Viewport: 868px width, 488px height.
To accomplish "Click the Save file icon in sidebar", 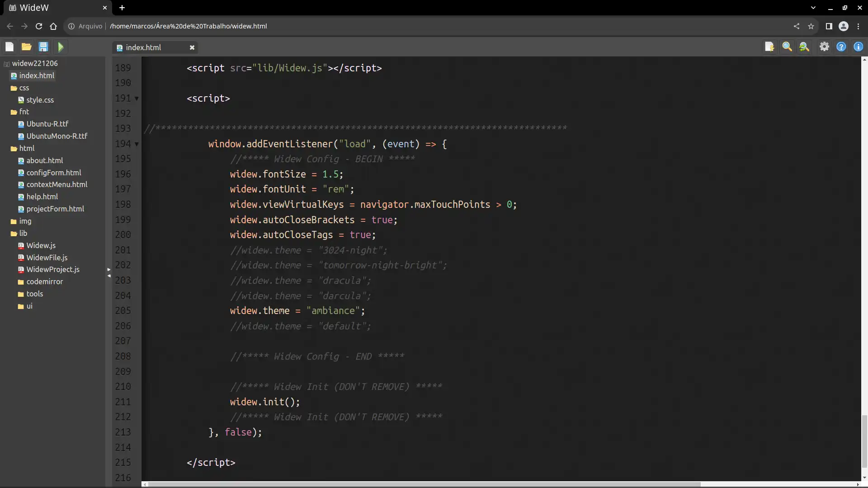I will coord(42,47).
